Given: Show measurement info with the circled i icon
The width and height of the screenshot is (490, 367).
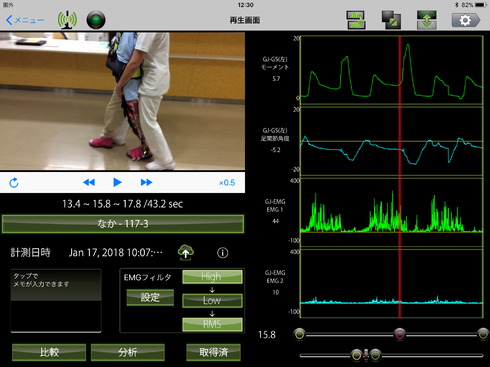Looking at the screenshot, I should click(x=223, y=253).
